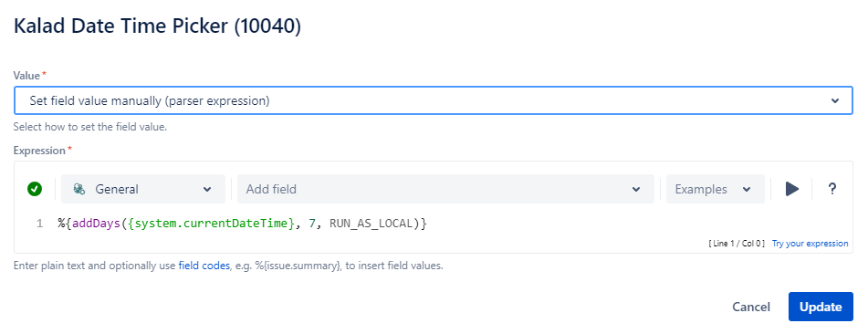Image resolution: width=868 pixels, height=334 pixels.
Task: Open the General parser mode dropdown
Action: (142, 189)
